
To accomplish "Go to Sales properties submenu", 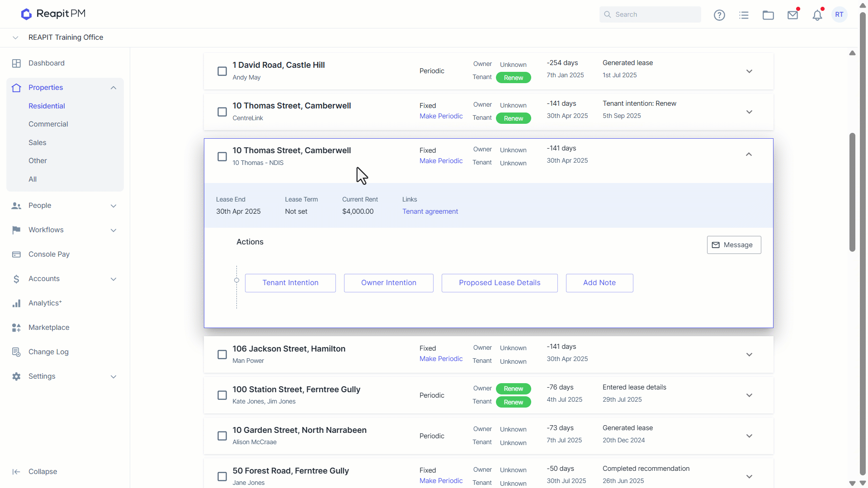I will [x=37, y=143].
